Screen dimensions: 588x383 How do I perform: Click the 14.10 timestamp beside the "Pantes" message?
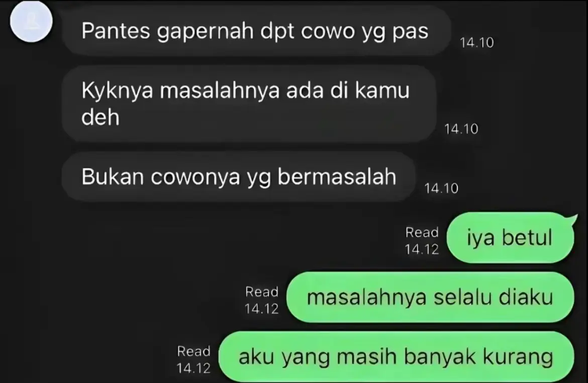(476, 42)
